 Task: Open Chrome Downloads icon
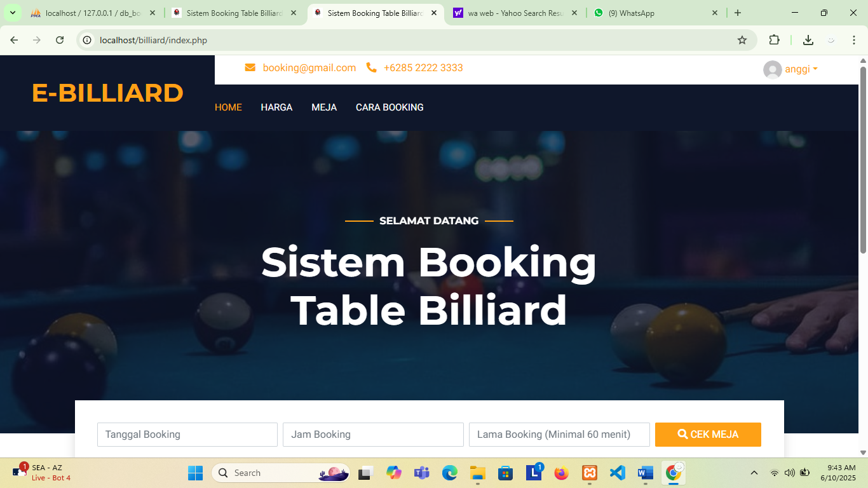point(808,40)
